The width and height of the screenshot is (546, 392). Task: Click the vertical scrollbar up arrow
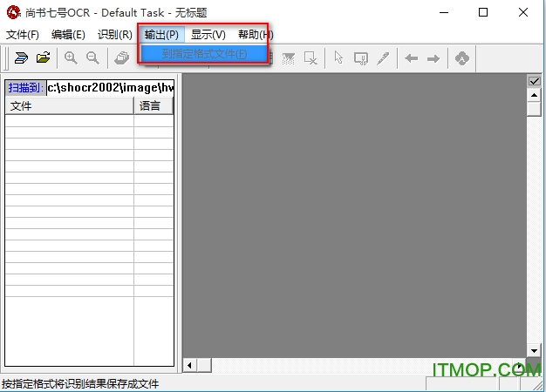pyautogui.click(x=535, y=95)
